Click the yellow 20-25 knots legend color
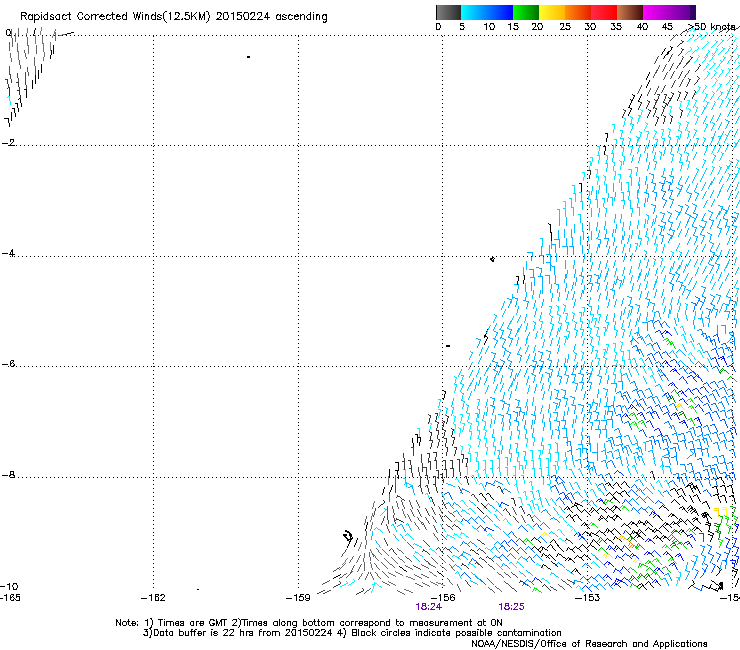The width and height of the screenshot is (740, 650). (552, 12)
